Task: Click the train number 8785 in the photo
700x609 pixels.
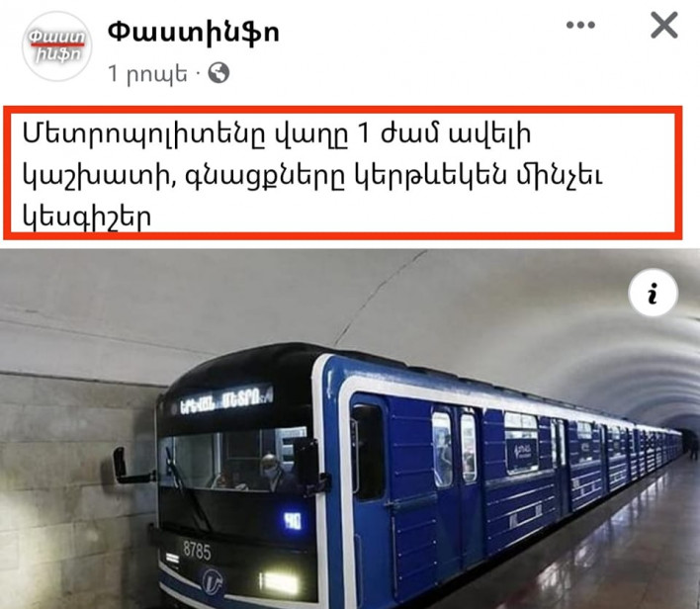Action: point(197,551)
